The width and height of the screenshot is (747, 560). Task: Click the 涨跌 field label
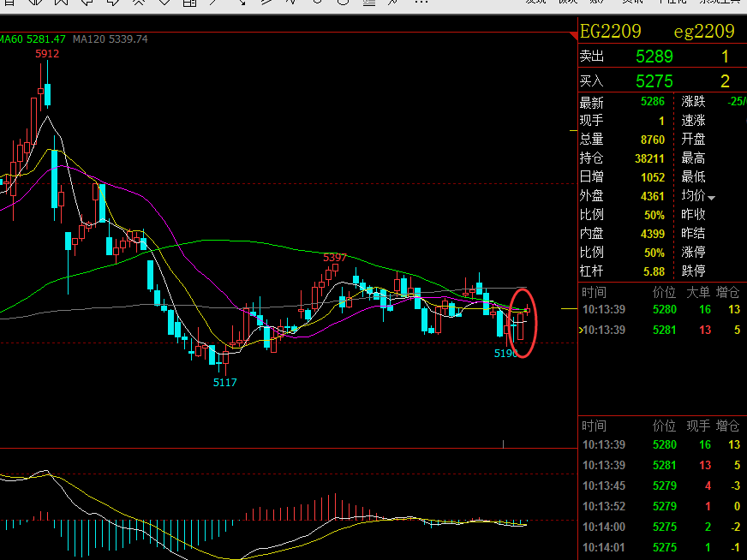point(693,101)
